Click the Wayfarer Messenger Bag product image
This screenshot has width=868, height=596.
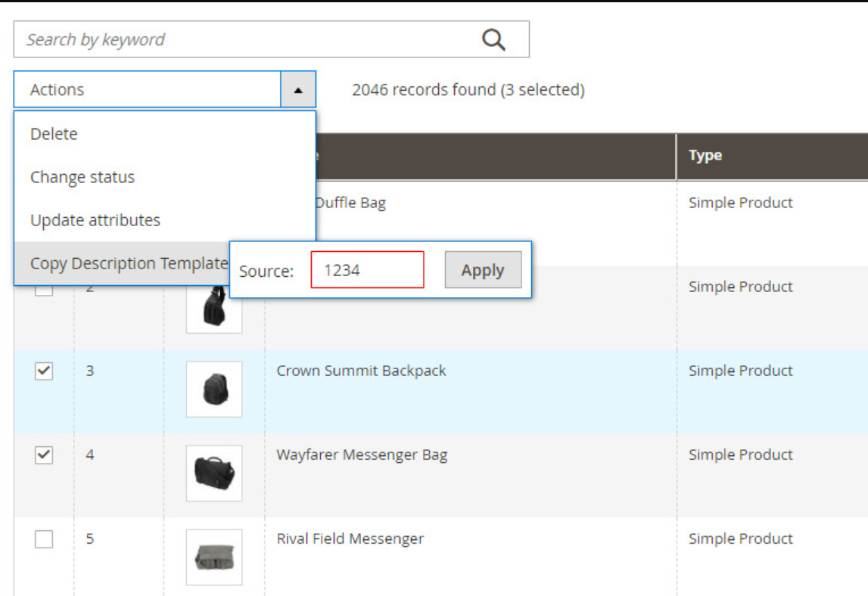pos(214,473)
